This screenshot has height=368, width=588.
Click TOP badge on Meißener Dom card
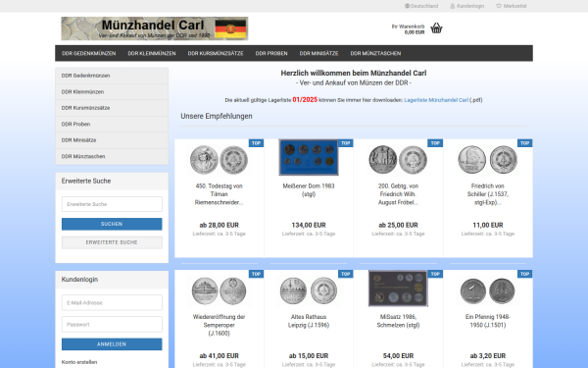click(x=346, y=143)
